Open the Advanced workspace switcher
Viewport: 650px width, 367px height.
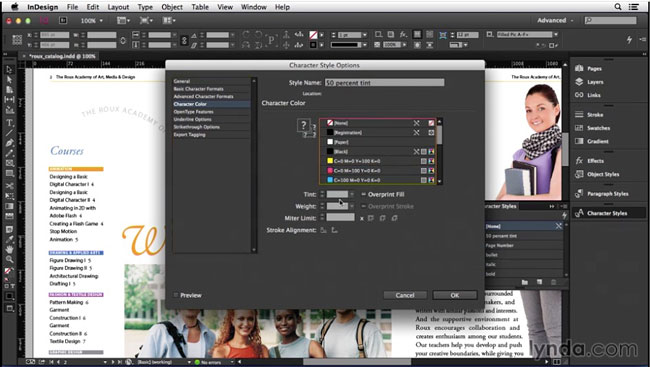tap(555, 20)
